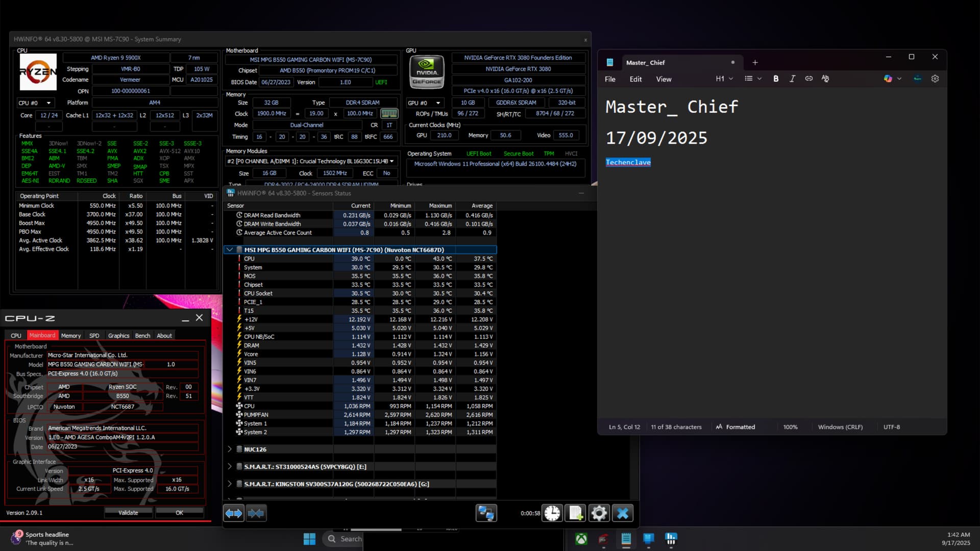Image resolution: width=980 pixels, height=551 pixels.
Task: Switch to the SPD tab in CPU-Z
Action: (x=94, y=336)
